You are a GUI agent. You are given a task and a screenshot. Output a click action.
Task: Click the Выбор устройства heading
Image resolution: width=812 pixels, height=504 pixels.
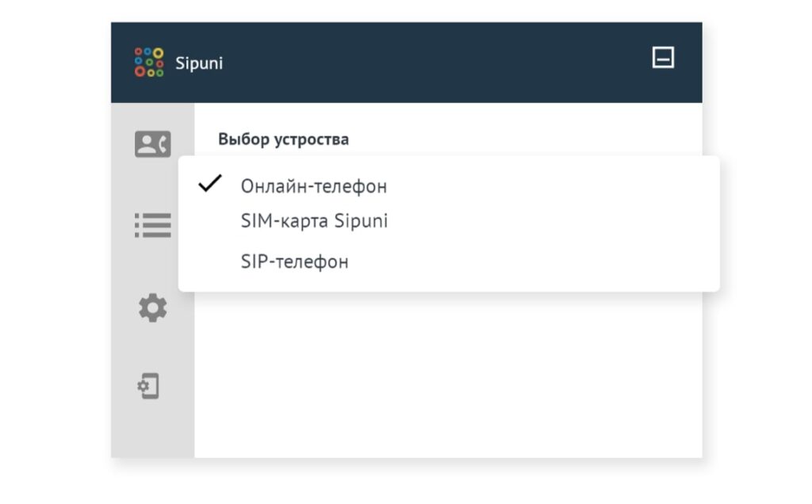point(283,139)
